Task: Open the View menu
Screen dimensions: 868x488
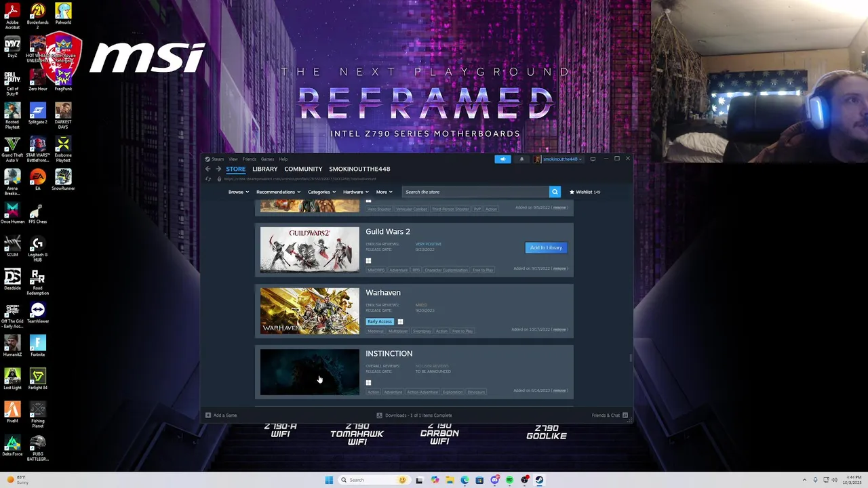Action: click(233, 159)
